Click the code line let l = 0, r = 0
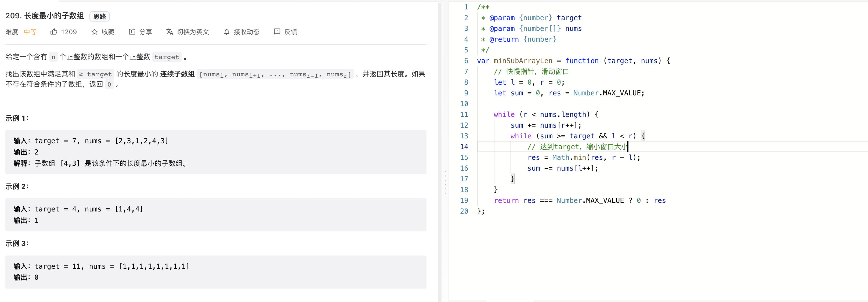Viewport: 868px width, 302px height. [x=529, y=82]
